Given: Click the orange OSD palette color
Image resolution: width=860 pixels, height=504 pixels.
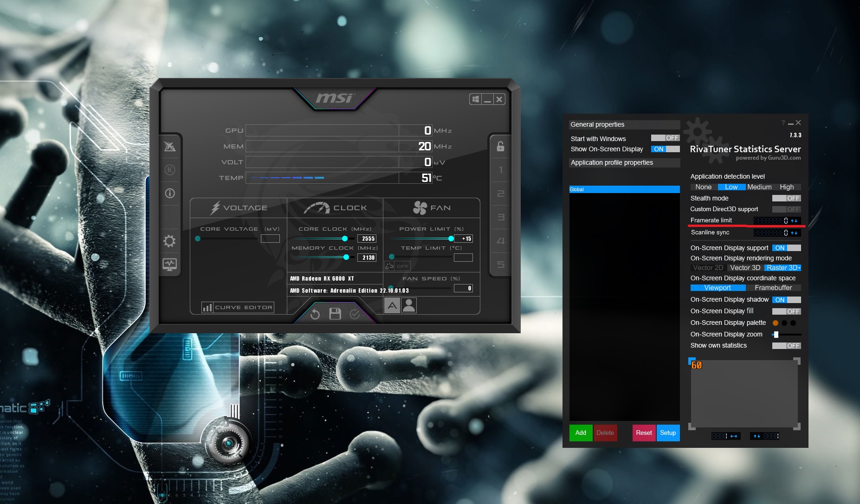Looking at the screenshot, I should pyautogui.click(x=776, y=323).
